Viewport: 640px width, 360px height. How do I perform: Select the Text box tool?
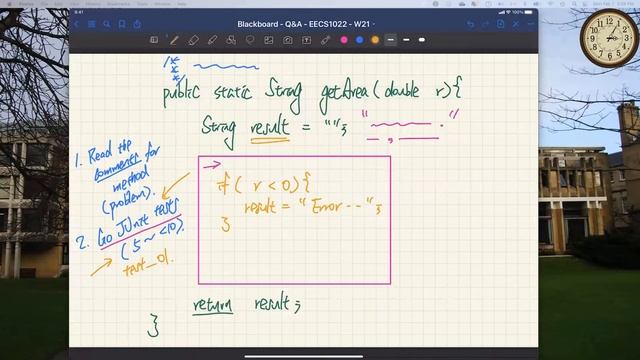pos(307,40)
